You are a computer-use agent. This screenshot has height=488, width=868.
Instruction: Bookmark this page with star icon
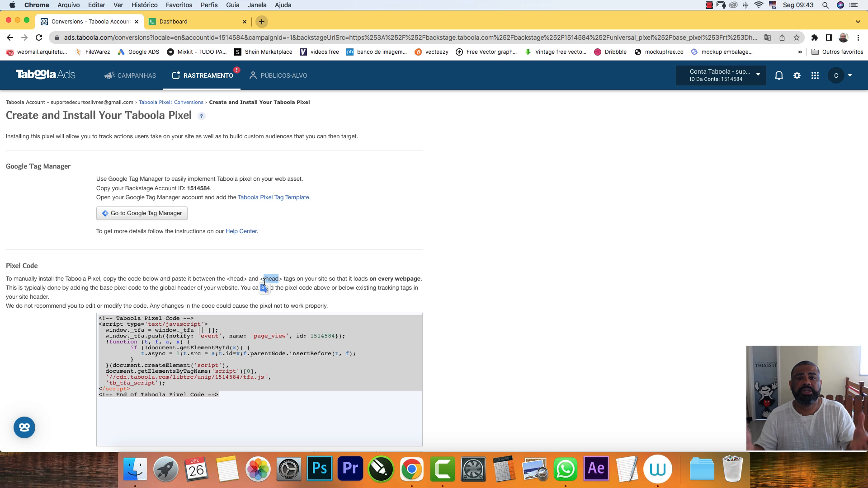pos(797,38)
